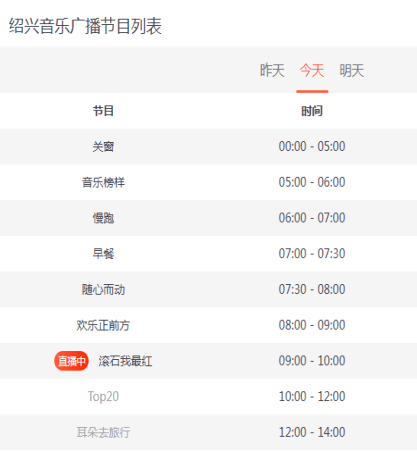417x460 pixels.
Task: Select the 耳朵去旅行 program
Action: pos(103,432)
